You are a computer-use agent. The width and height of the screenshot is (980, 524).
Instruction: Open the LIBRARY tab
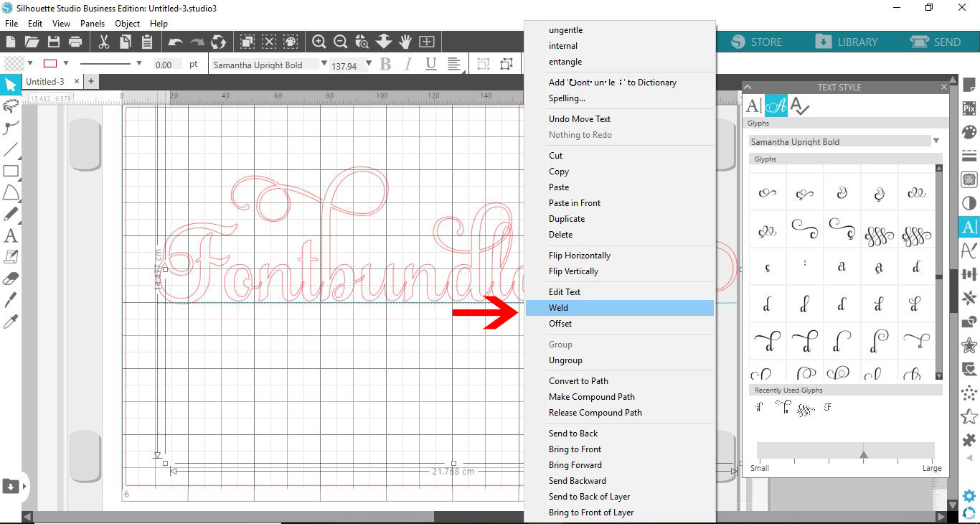tap(847, 42)
